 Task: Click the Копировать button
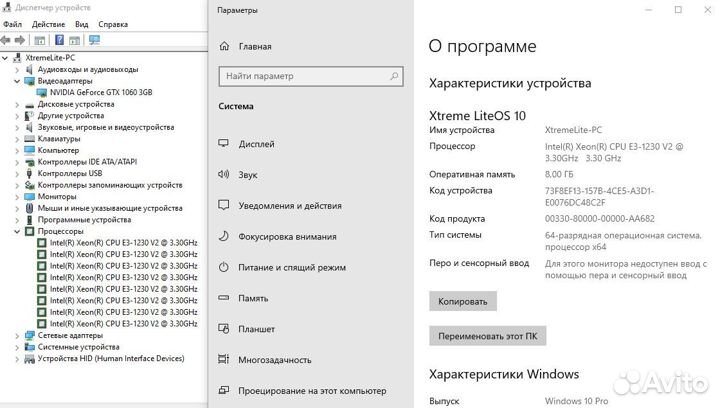(462, 302)
